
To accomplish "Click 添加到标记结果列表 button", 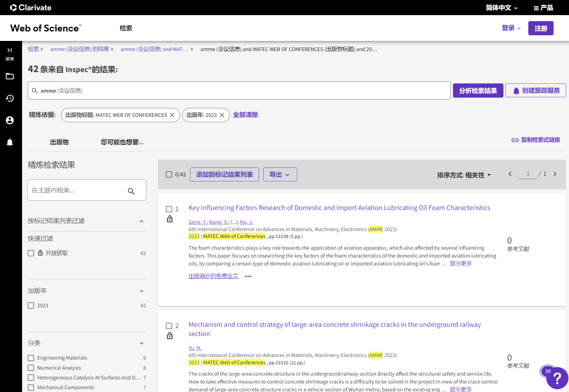I will [x=224, y=174].
